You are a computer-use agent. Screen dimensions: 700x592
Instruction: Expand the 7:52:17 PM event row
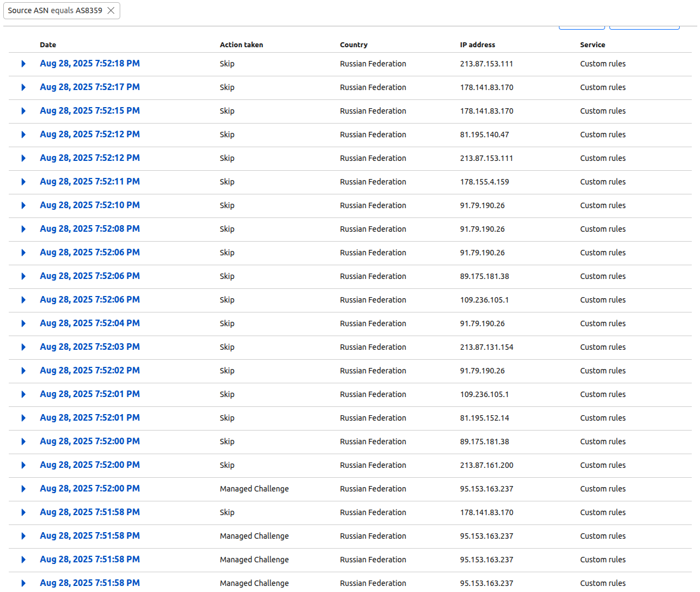tap(23, 87)
